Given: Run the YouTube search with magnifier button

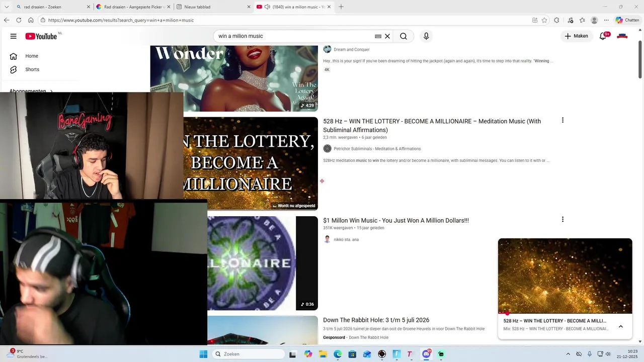Looking at the screenshot, I should [x=404, y=36].
